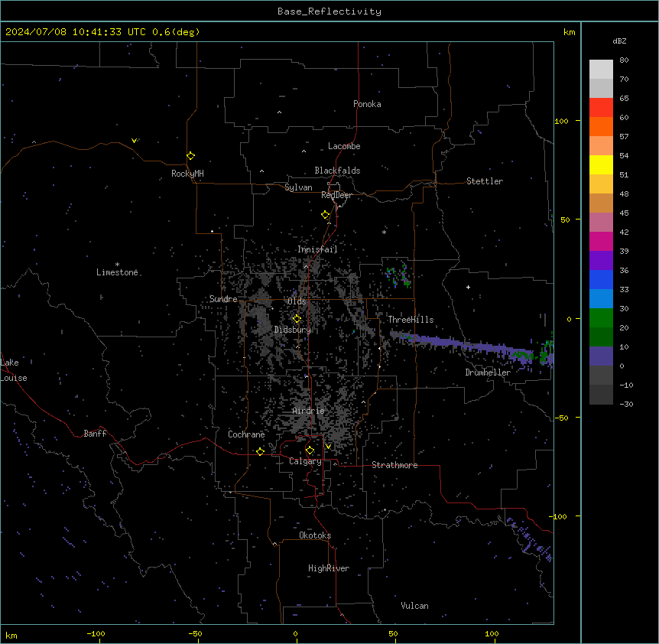Click the Didsbury label
Screen dimensions: 659x644
(292, 330)
